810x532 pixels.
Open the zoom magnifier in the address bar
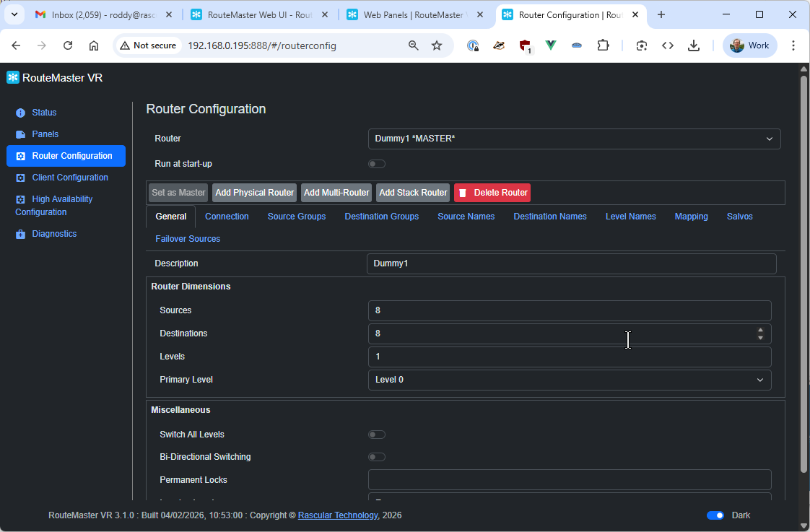click(x=413, y=45)
